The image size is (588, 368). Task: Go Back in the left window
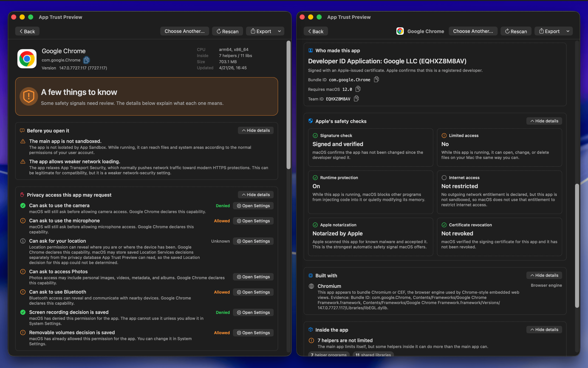click(x=27, y=31)
